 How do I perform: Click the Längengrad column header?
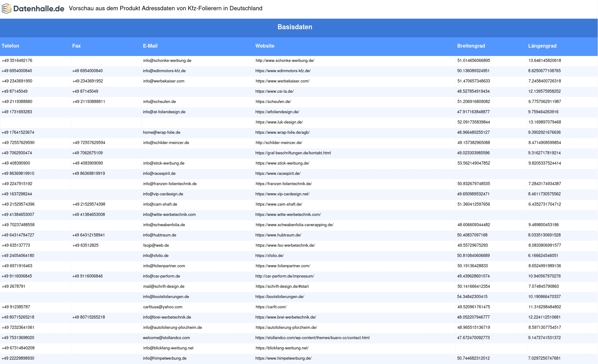pos(542,46)
